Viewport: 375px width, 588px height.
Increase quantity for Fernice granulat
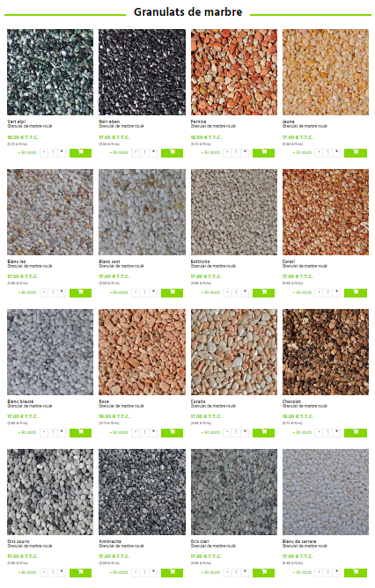pyautogui.click(x=245, y=152)
